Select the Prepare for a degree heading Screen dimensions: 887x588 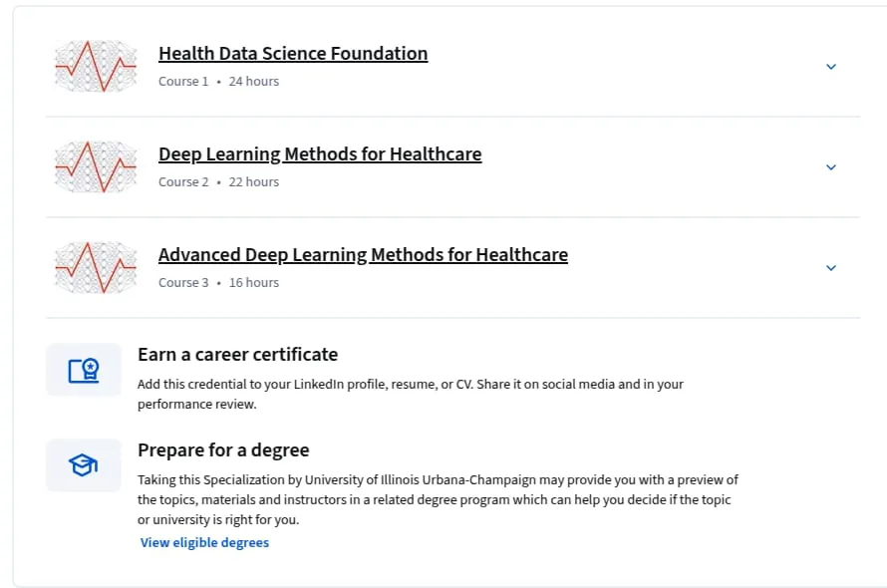coord(223,450)
